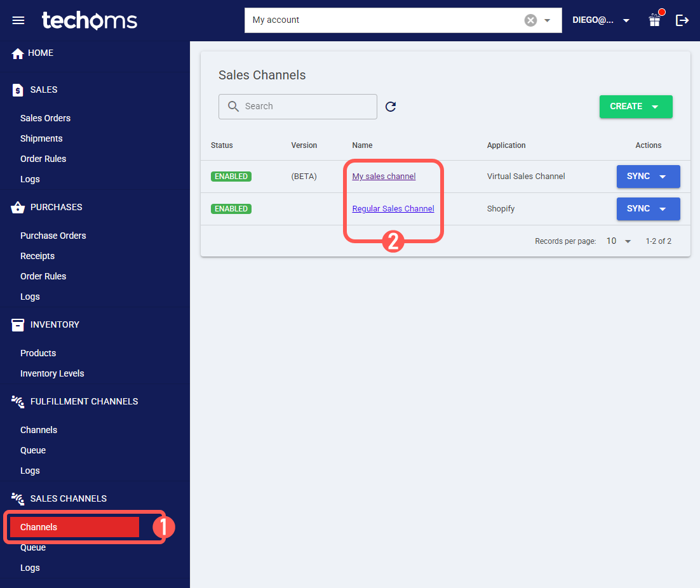The width and height of the screenshot is (700, 588).
Task: Expand SYNC options for Shopify row
Action: coord(663,209)
